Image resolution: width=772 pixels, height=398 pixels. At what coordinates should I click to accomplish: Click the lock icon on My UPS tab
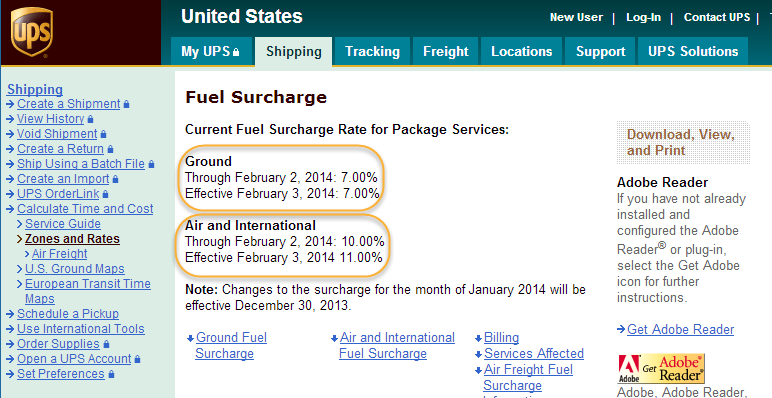click(236, 52)
